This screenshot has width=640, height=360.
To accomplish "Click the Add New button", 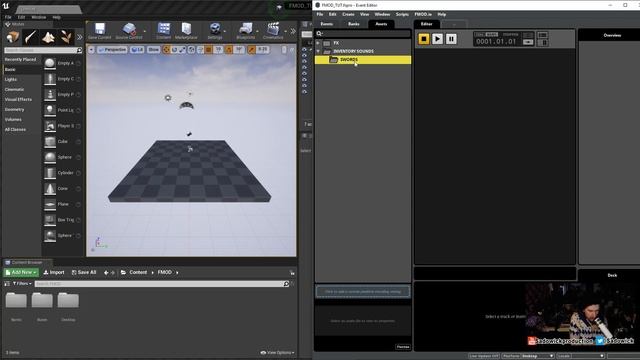I will (x=21, y=272).
